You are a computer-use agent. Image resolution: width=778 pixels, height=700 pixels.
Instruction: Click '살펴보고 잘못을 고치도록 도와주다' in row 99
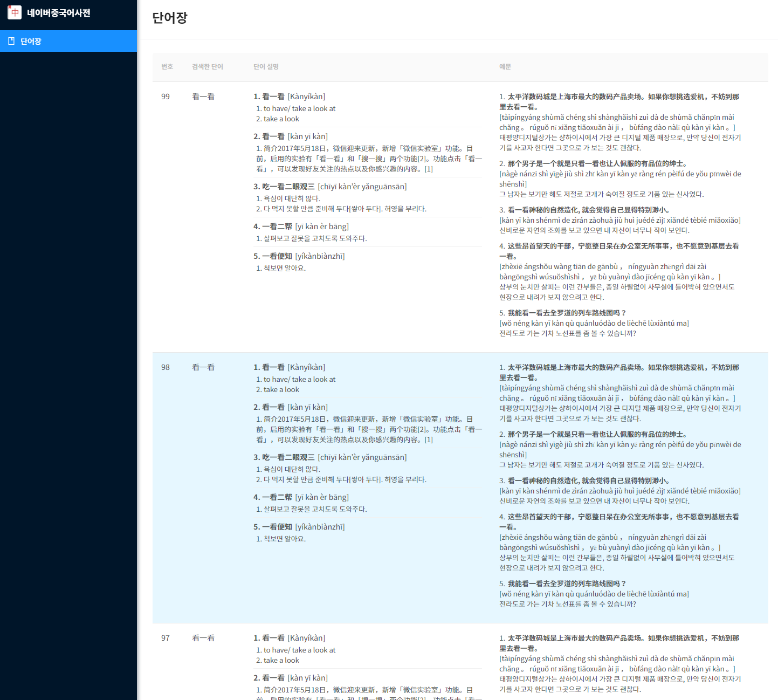pos(312,238)
